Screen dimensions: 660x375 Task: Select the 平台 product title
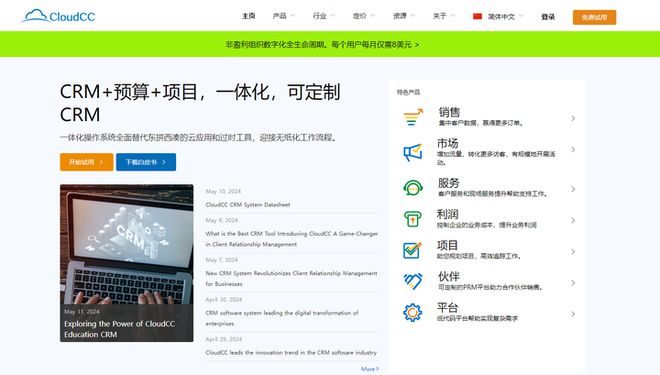[x=447, y=307]
